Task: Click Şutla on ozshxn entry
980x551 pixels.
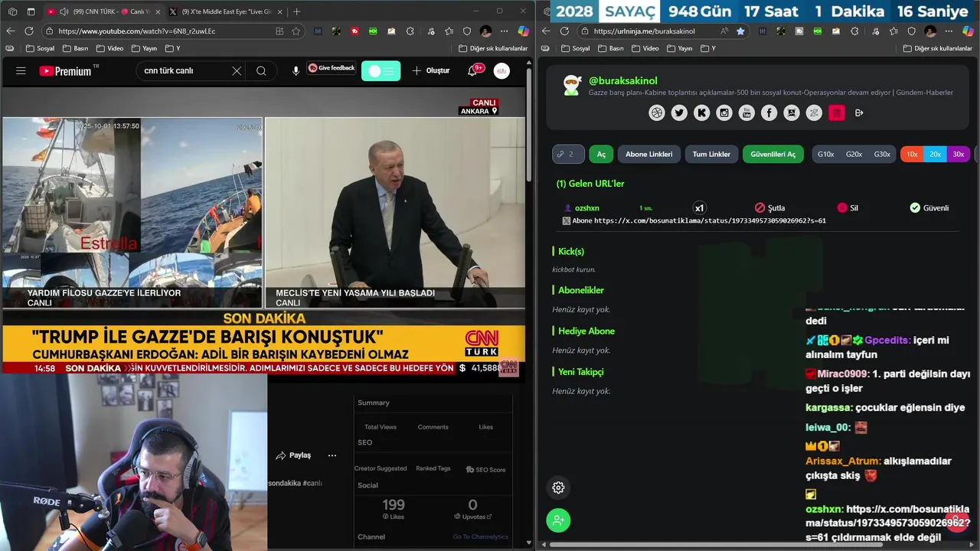Action: click(769, 207)
